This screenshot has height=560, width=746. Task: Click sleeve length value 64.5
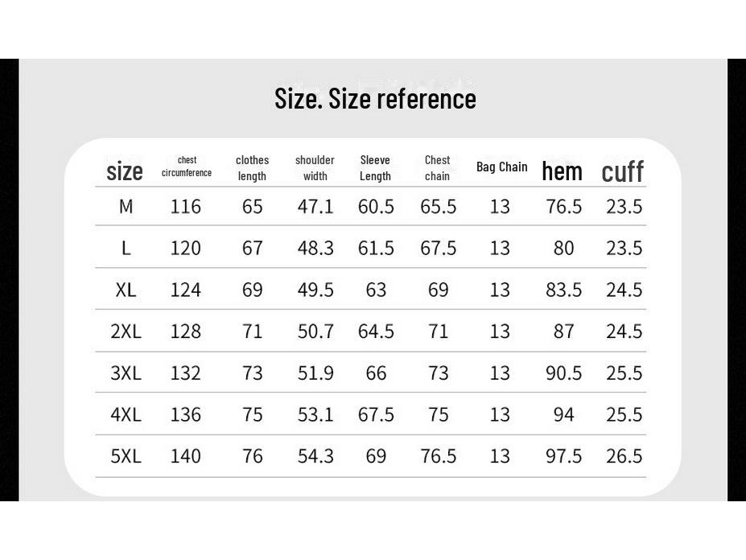376,331
